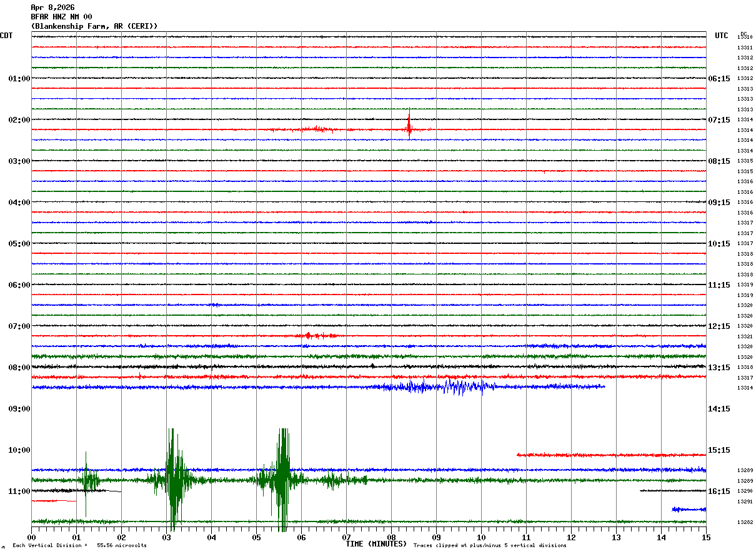The height and width of the screenshot is (554, 756).
Task: Select the BFAR HNZ NM 00 channel code
Action: [61, 17]
